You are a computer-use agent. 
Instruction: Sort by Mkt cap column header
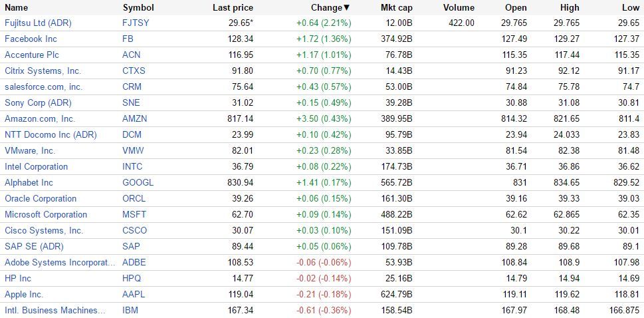click(396, 7)
